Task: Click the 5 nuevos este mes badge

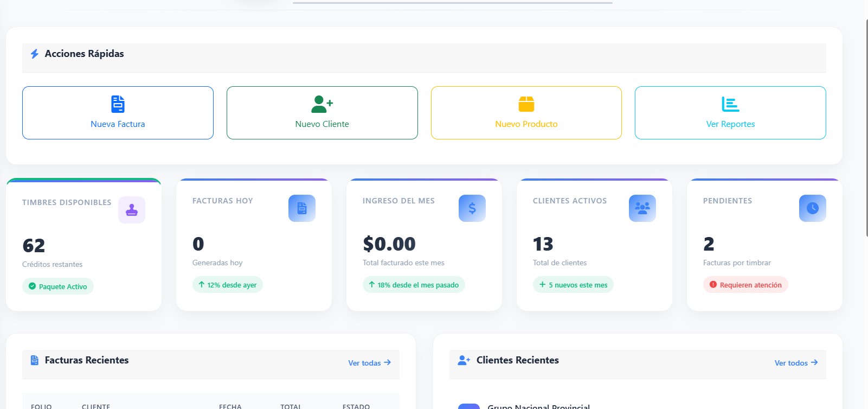Action: [x=573, y=285]
